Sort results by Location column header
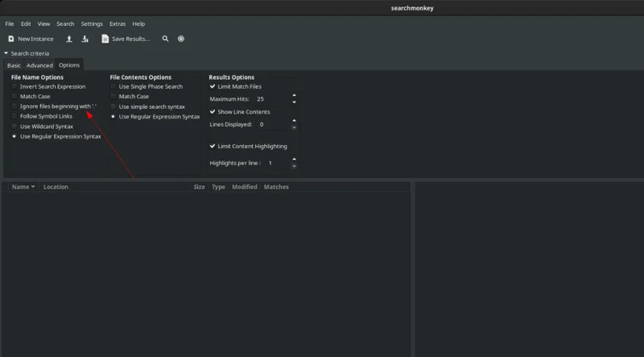The height and width of the screenshot is (357, 644). click(115, 187)
